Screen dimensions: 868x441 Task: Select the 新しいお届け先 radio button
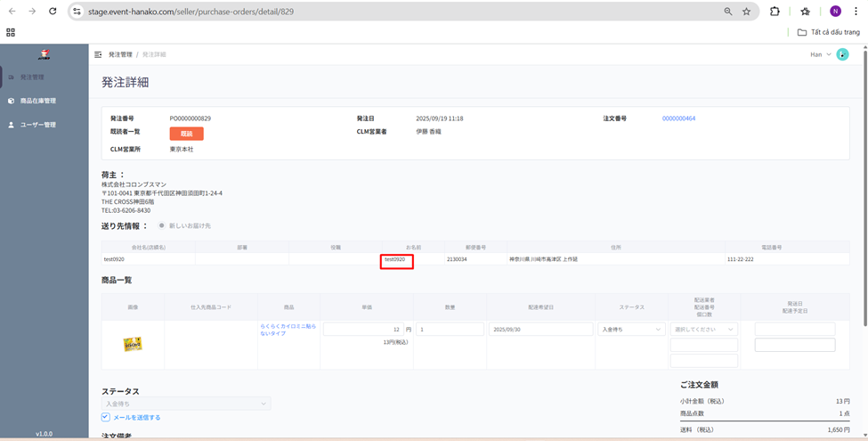(161, 225)
